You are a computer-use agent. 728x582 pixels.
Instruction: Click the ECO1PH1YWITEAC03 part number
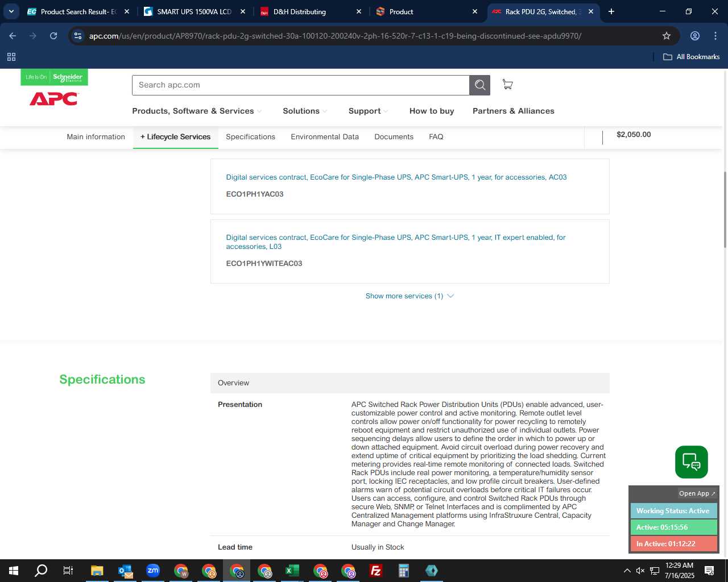point(264,264)
